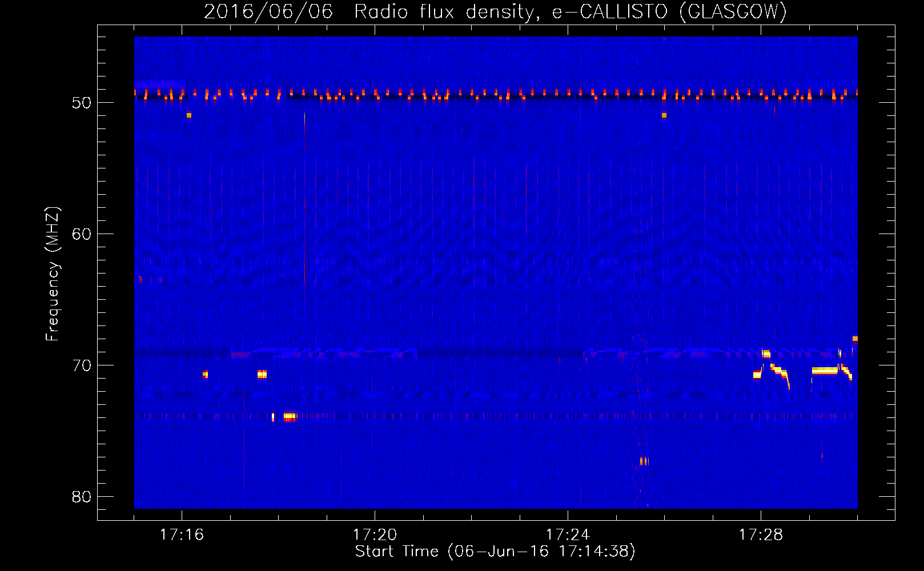Click the 50 frequency tick label
The height and width of the screenshot is (571, 924).
point(82,103)
